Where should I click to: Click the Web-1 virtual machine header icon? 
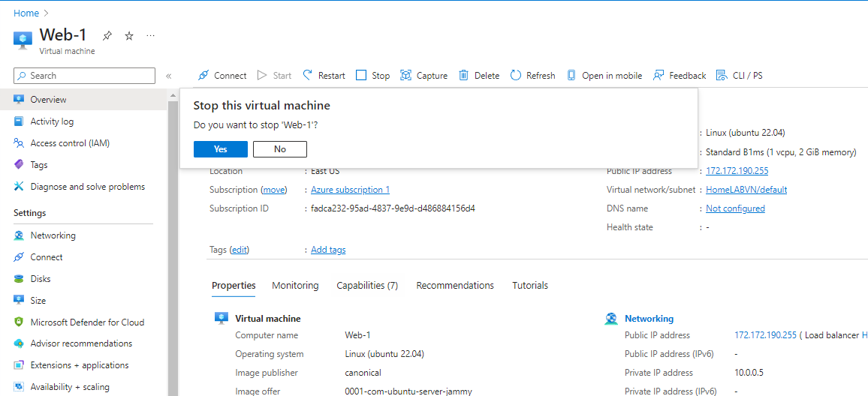23,40
